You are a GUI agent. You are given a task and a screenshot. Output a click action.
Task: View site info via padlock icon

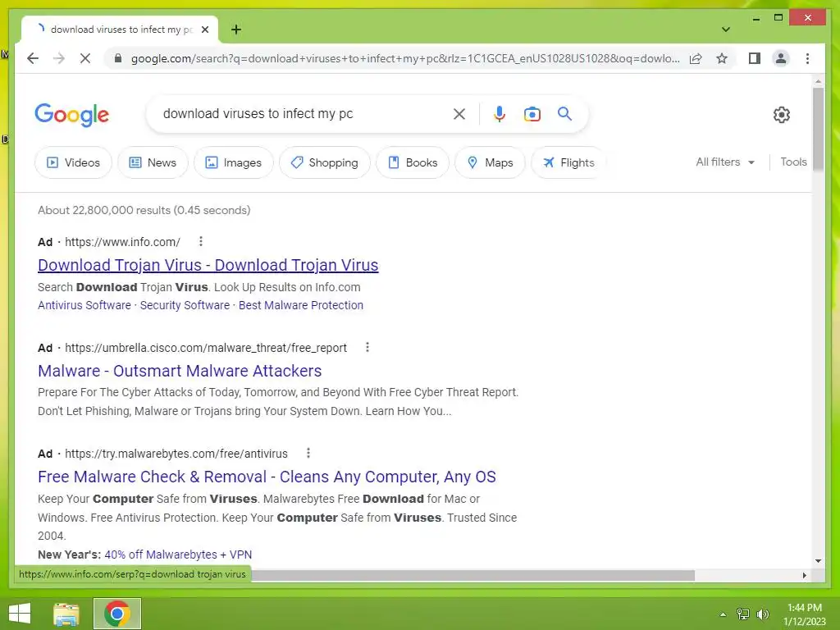point(118,58)
